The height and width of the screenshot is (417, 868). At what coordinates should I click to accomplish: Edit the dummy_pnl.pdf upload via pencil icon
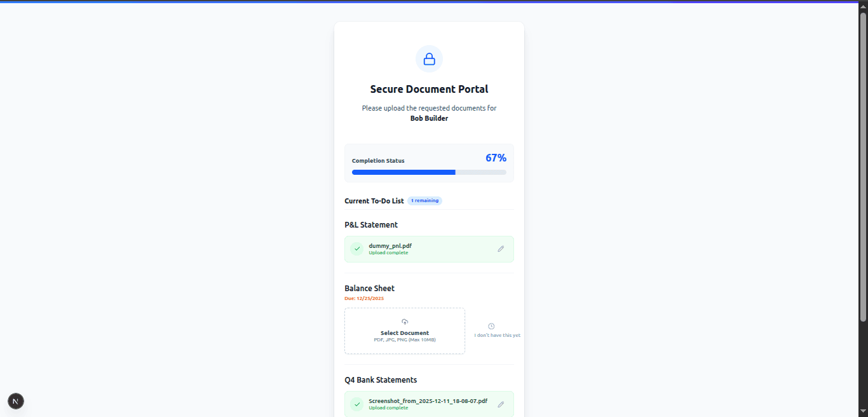coord(501,249)
